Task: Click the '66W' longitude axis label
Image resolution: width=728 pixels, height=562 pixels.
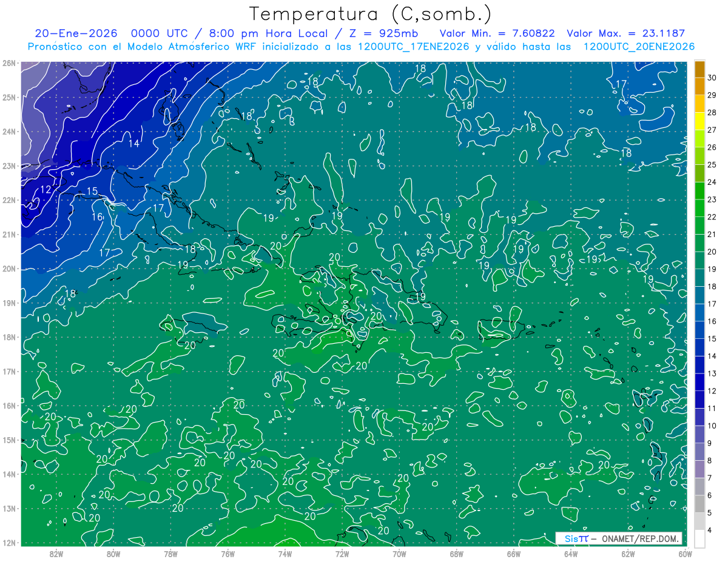Action: click(514, 553)
